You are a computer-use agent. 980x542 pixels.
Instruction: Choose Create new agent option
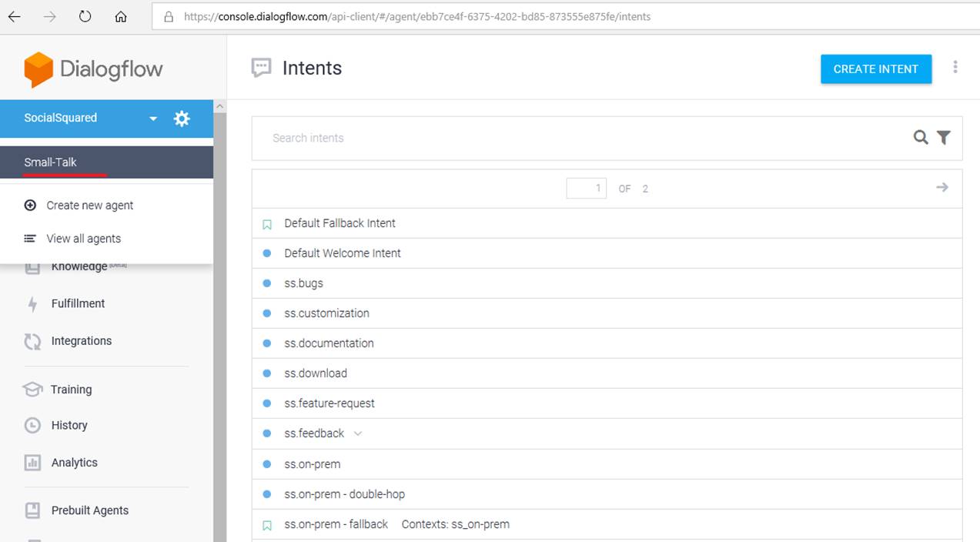click(x=89, y=206)
